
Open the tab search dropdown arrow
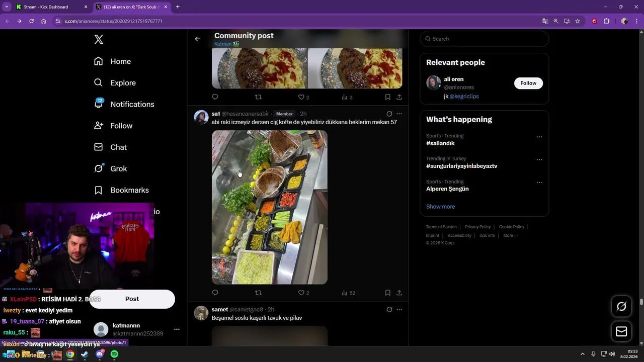[x=7, y=7]
